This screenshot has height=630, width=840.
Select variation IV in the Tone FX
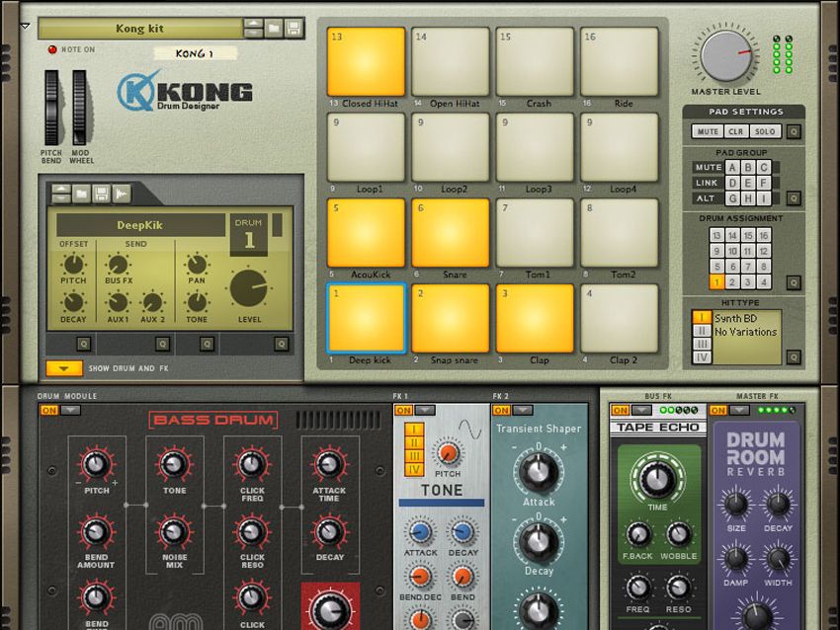coord(414,470)
